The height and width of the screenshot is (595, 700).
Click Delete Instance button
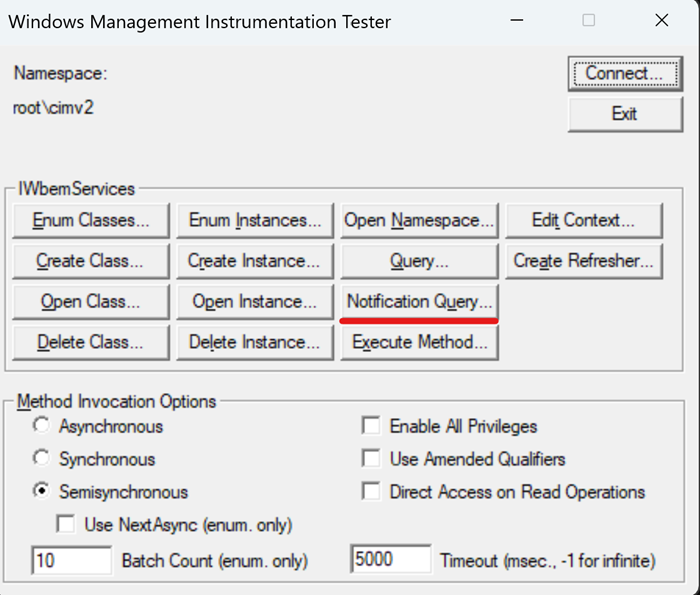255,342
